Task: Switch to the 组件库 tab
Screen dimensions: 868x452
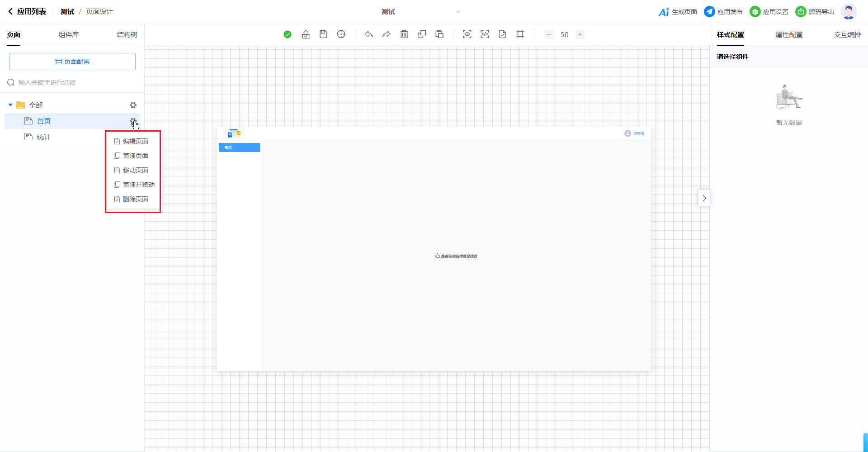Action: [69, 35]
